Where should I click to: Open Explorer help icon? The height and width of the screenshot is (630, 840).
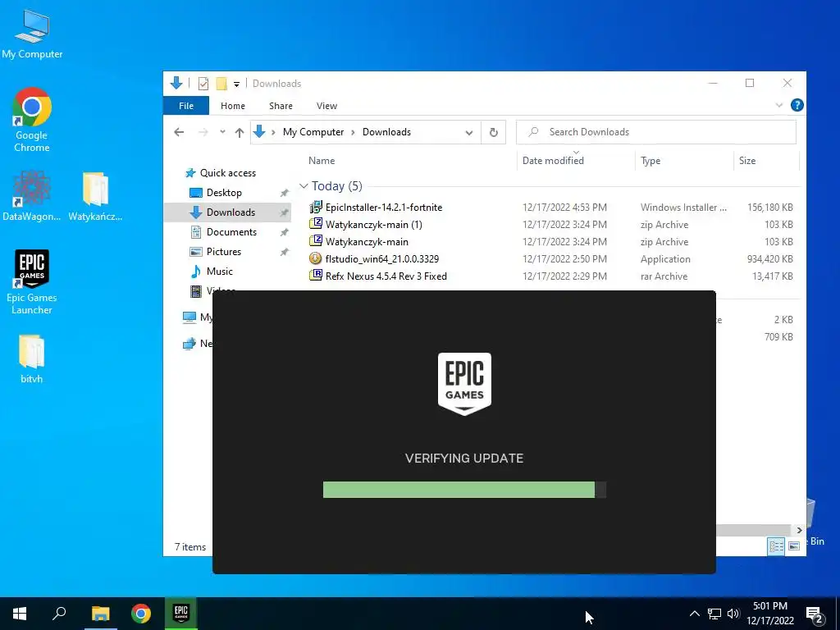[797, 106]
